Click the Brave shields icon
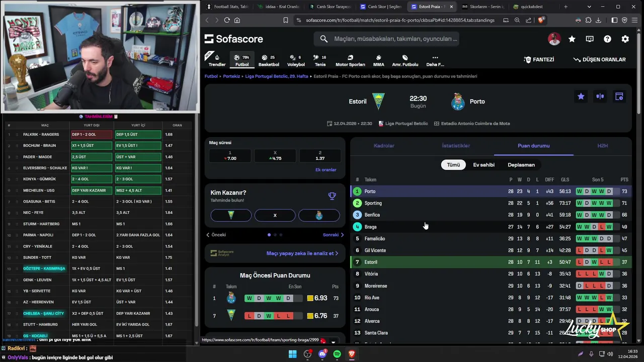Image resolution: width=644 pixels, height=362 pixels. [541, 20]
